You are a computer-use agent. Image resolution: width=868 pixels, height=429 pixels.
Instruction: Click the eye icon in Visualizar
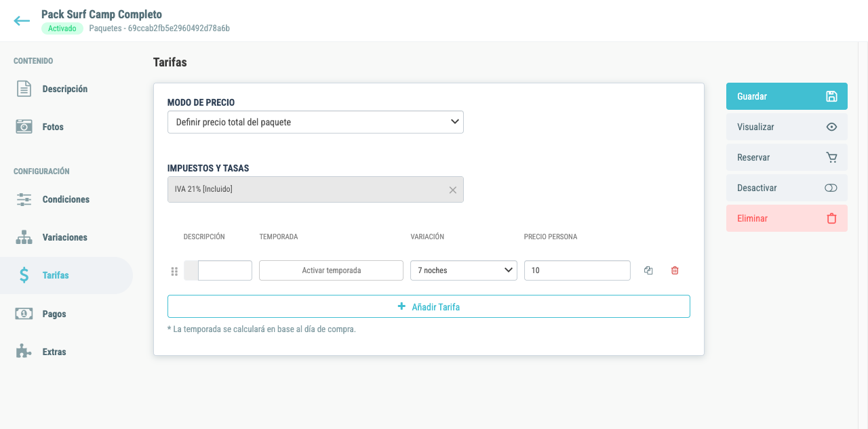click(x=831, y=127)
